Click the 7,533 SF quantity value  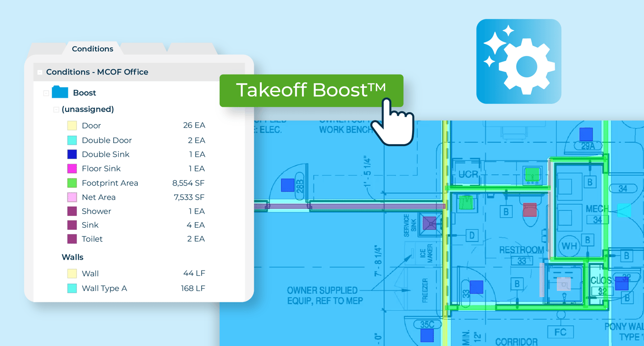point(189,197)
